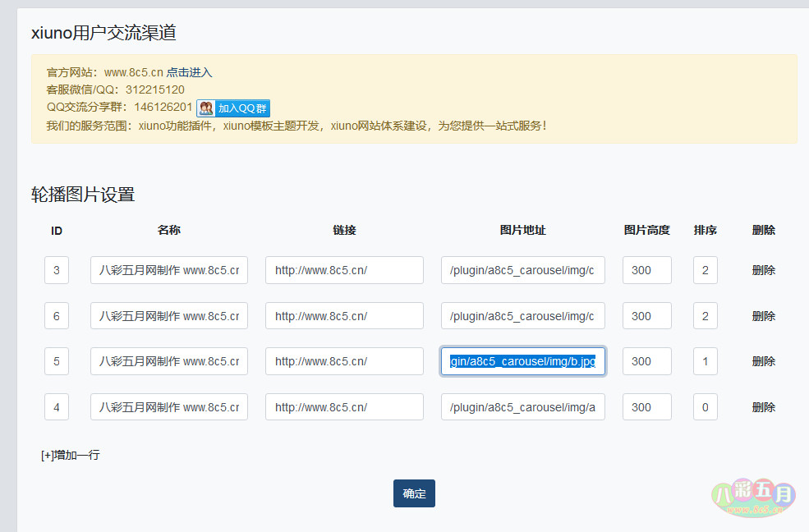Add a row with [+]增加一行

pyautogui.click(x=71, y=455)
